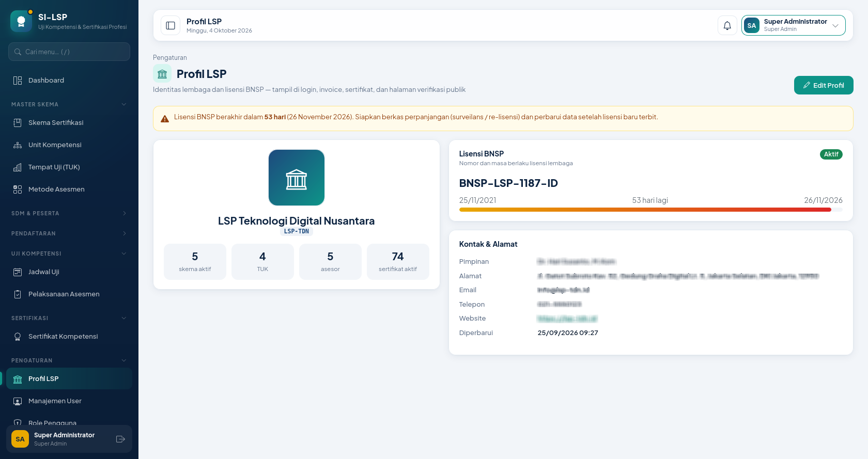Click the Aktif license status badge
This screenshot has height=459, width=868.
click(831, 154)
